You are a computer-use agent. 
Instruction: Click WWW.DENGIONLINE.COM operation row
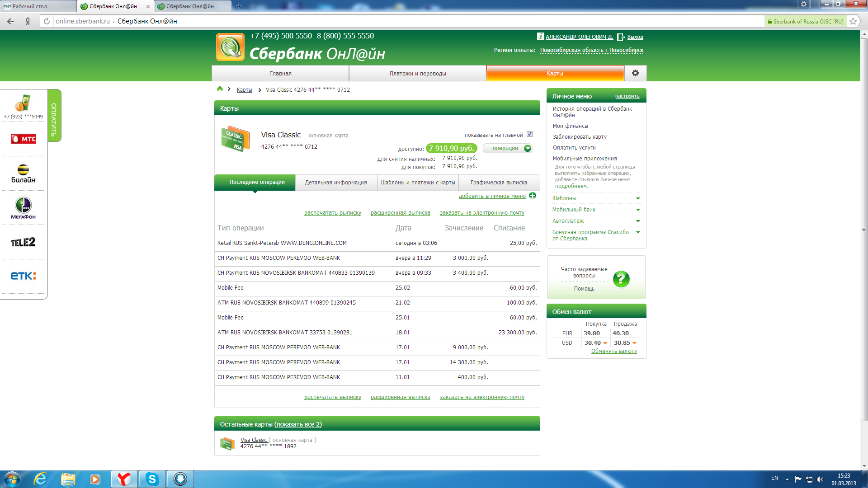(x=377, y=243)
